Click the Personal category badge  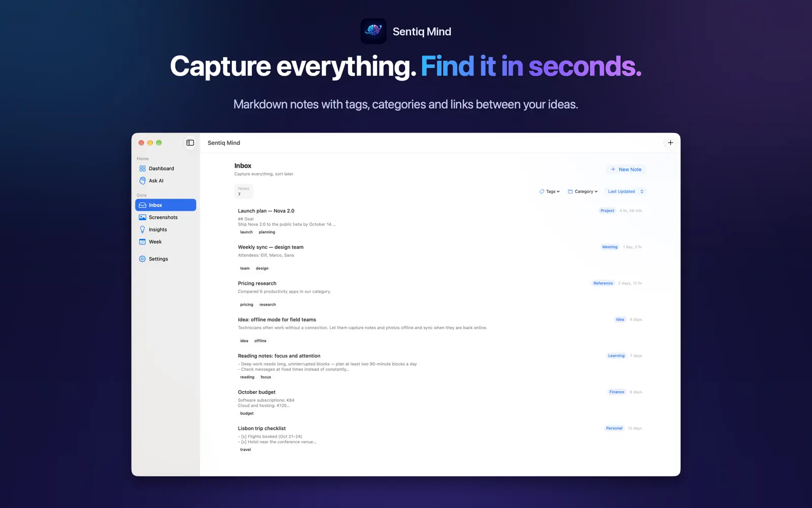click(x=614, y=428)
